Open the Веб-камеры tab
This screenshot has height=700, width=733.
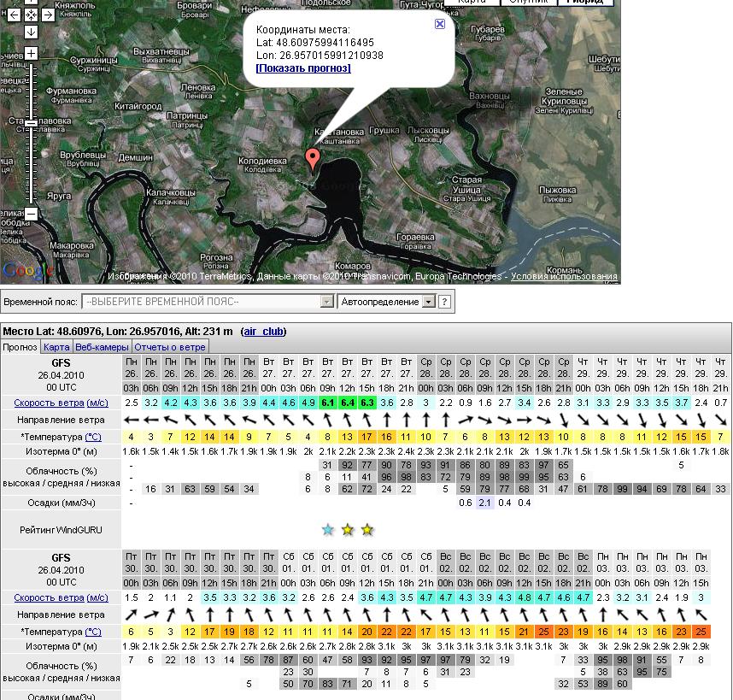tap(102, 347)
